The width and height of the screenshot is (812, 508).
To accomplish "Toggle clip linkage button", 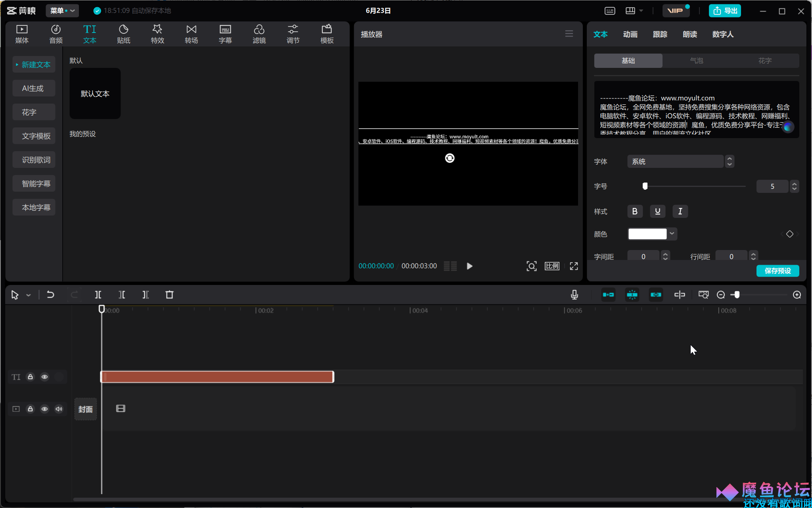I will click(656, 295).
